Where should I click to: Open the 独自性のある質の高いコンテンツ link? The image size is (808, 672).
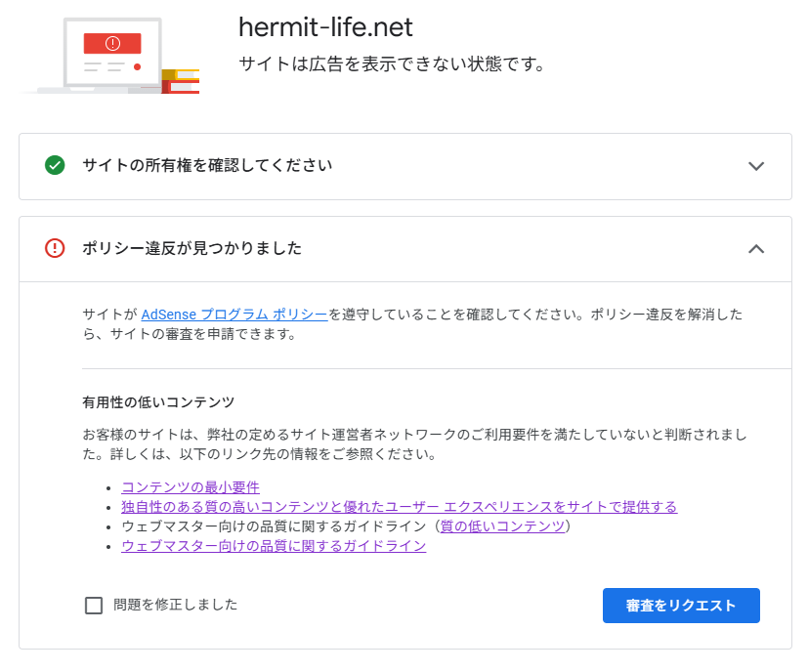click(399, 506)
